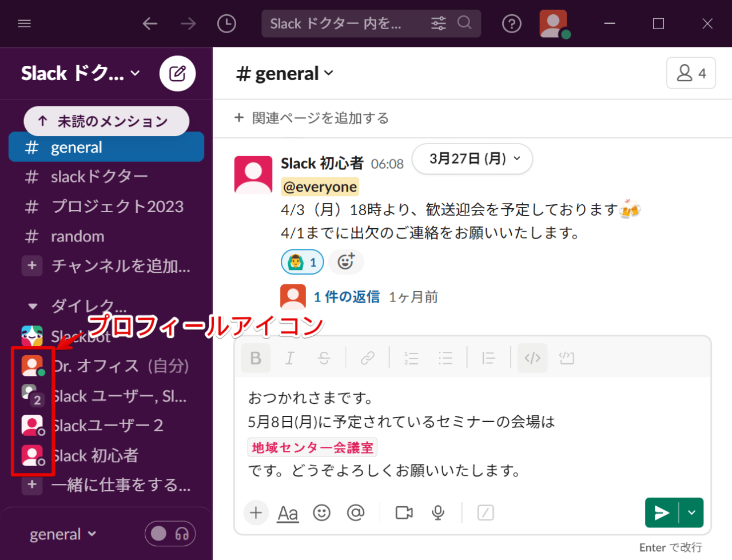Screen dimensions: 732x560
Task: Focus the search field Slack ドクター 内を...
Action: [371, 23]
